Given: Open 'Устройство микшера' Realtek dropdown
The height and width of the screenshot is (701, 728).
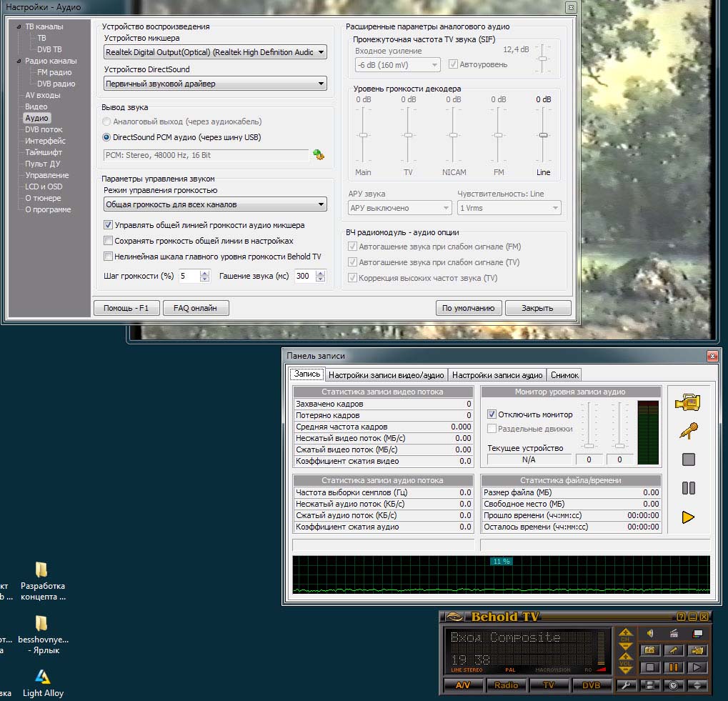Looking at the screenshot, I should 214,52.
